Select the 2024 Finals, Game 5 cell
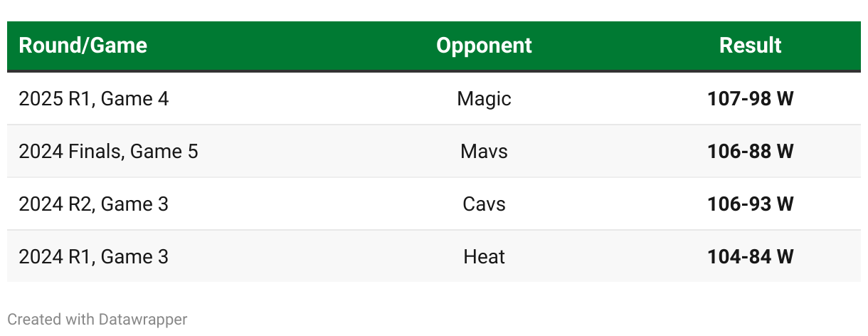Image resolution: width=868 pixels, height=336 pixels. coord(108,151)
